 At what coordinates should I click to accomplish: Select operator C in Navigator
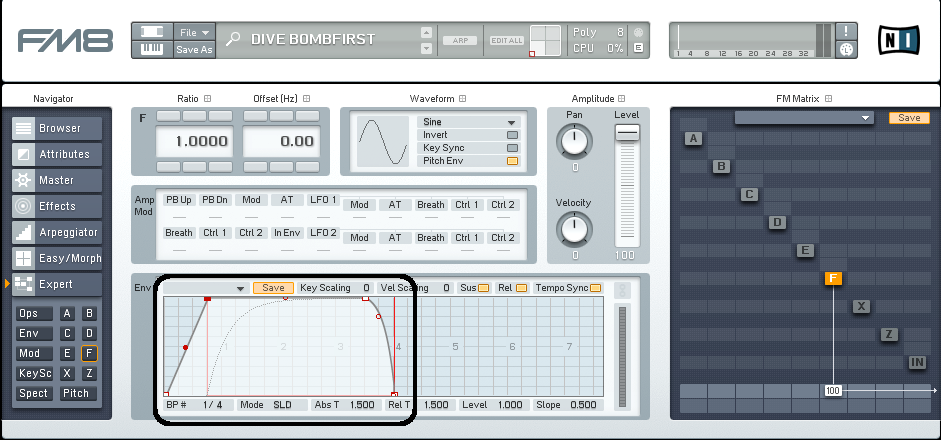67,333
